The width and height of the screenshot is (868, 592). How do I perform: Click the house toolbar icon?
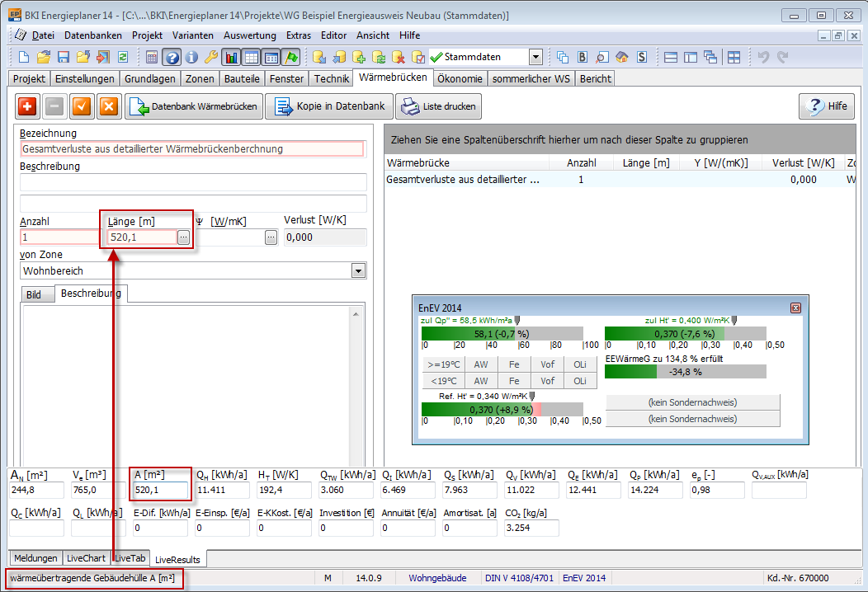[x=622, y=57]
